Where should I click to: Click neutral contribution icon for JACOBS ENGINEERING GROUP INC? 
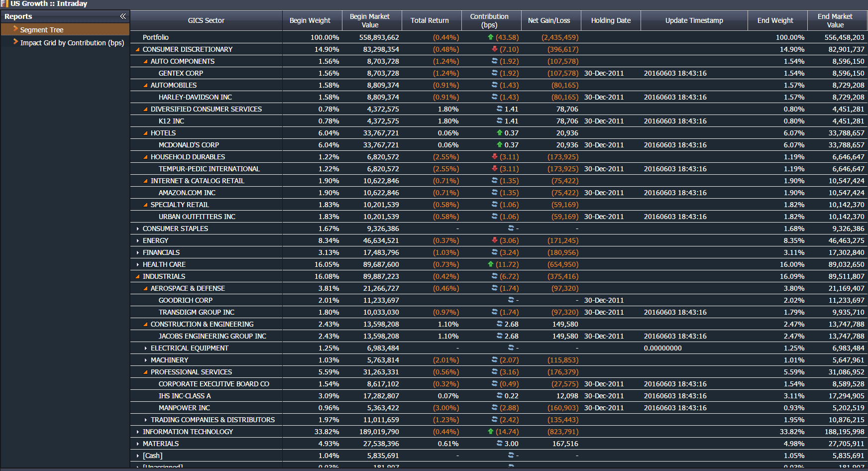(x=500, y=336)
